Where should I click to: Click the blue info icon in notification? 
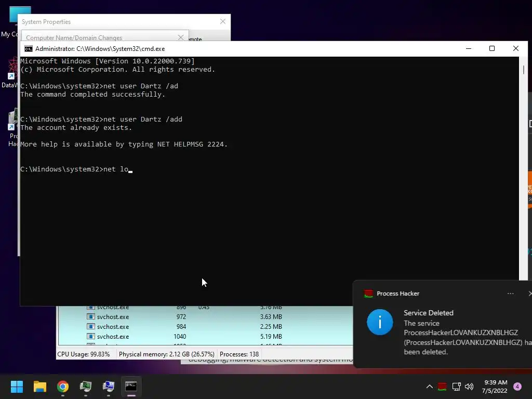(380, 322)
